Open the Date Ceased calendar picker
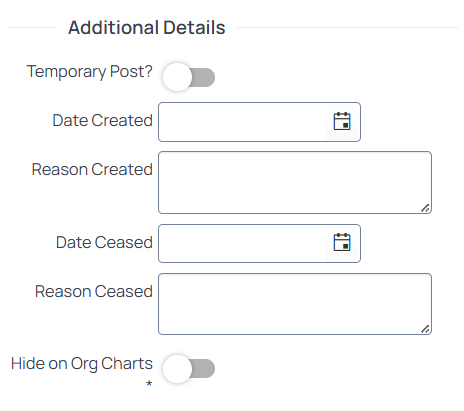The image size is (464, 411). tap(342, 242)
